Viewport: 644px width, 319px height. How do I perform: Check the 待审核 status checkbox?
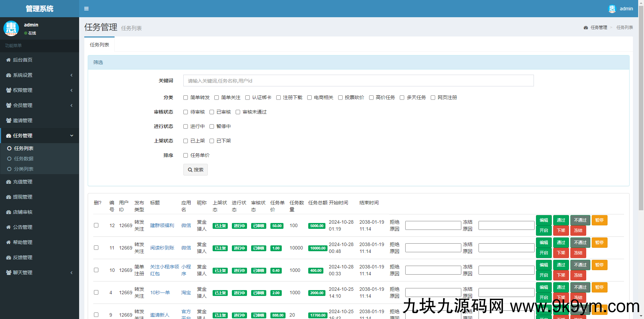pyautogui.click(x=185, y=112)
